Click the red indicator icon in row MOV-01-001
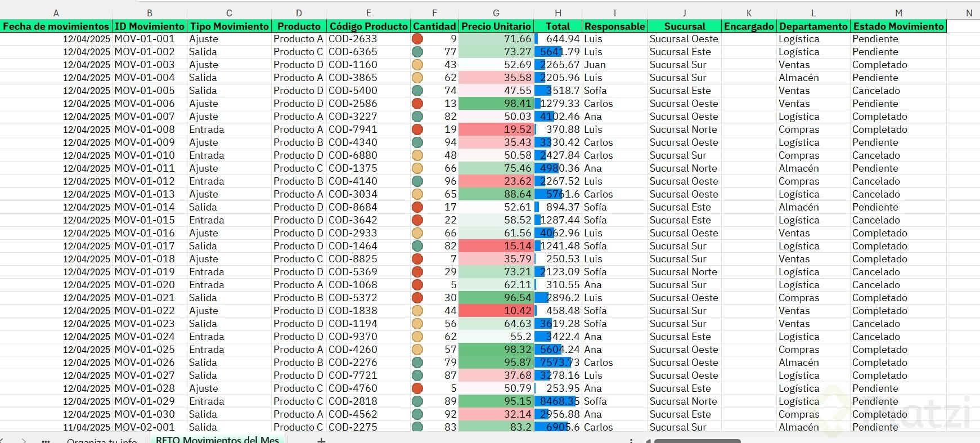The height and width of the screenshot is (443, 980). pos(417,39)
